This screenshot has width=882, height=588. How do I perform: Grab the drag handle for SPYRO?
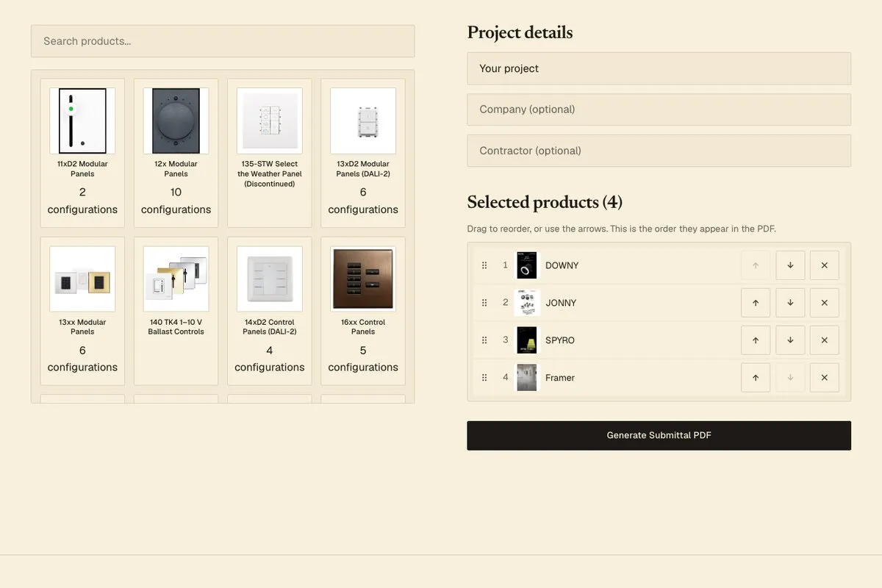pyautogui.click(x=484, y=340)
